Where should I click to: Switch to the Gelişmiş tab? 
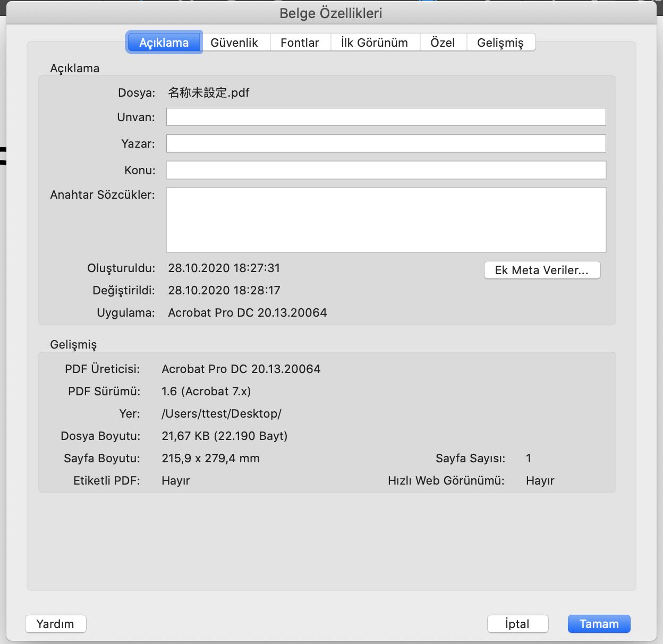pos(500,43)
